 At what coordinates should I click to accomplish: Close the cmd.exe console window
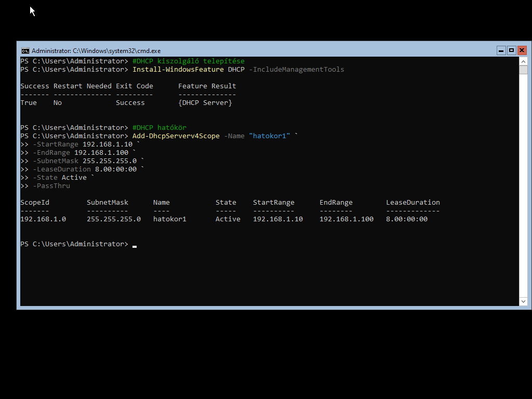522,50
